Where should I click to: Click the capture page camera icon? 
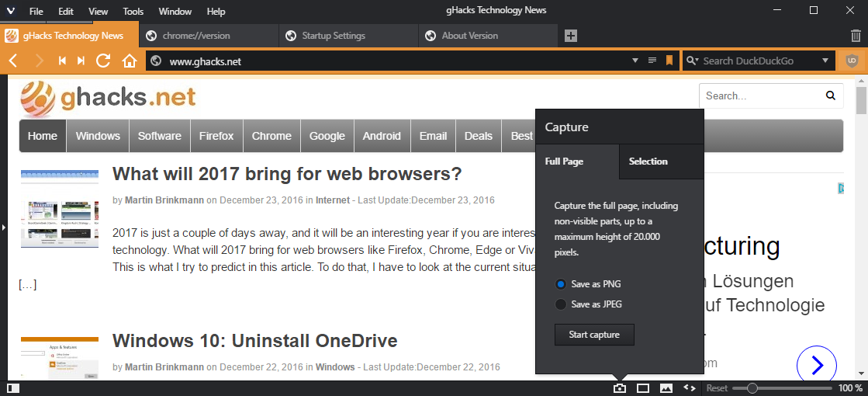(620, 388)
